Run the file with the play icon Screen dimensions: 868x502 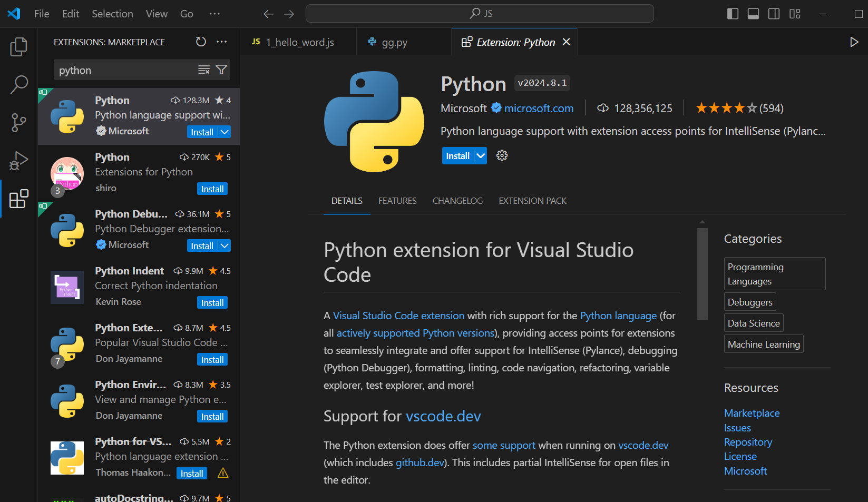pos(854,42)
